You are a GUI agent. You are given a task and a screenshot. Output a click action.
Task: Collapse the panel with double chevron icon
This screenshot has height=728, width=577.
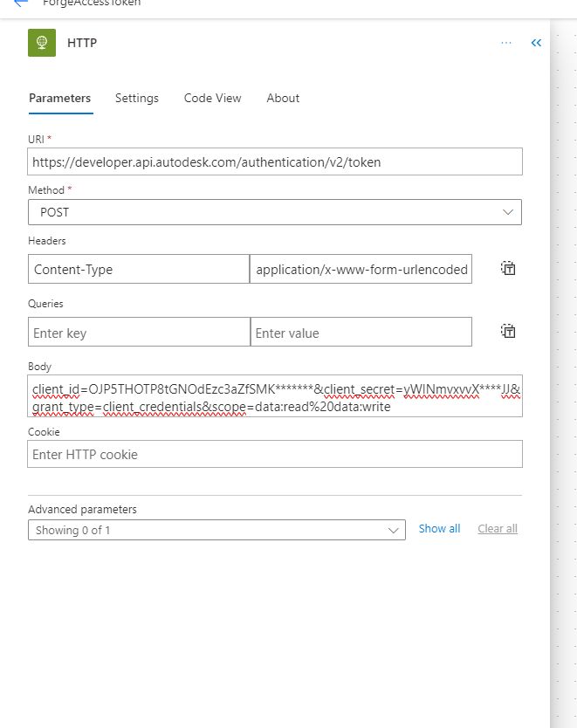coord(536,43)
